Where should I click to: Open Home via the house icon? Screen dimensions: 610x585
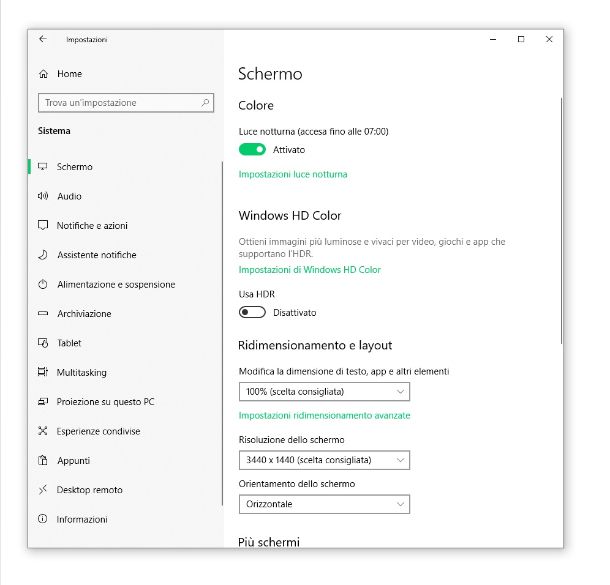tap(43, 74)
